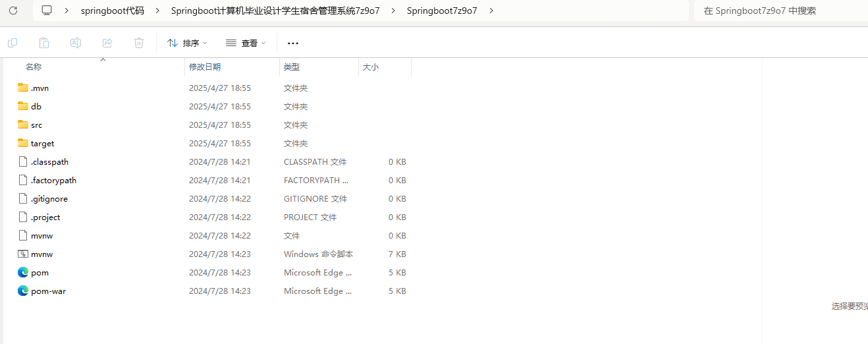Click the Windows 命令脚本 type cell
This screenshot has height=344, width=868.
click(x=318, y=254)
